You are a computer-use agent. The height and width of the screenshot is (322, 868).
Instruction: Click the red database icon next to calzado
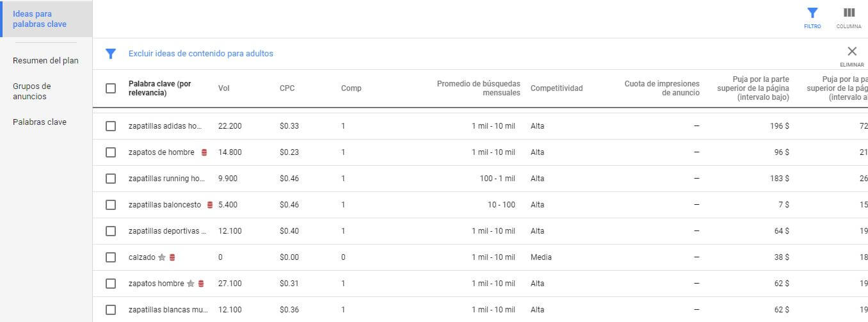pos(172,257)
